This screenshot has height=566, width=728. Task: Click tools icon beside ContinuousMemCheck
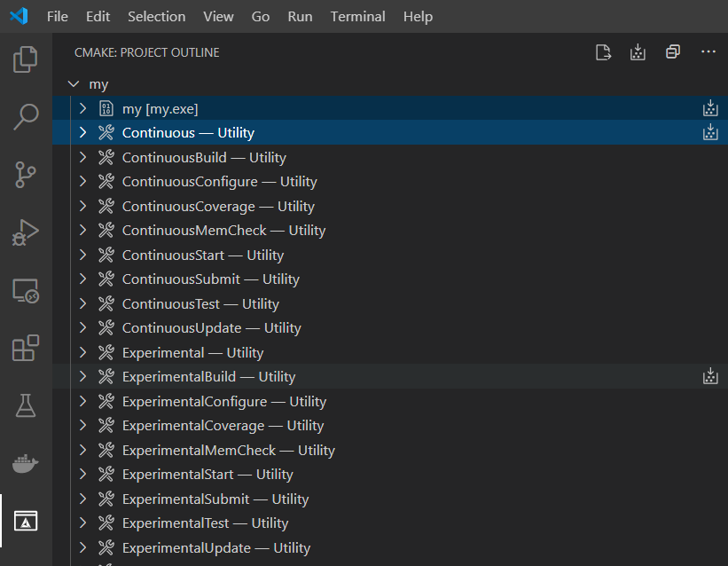click(x=106, y=231)
